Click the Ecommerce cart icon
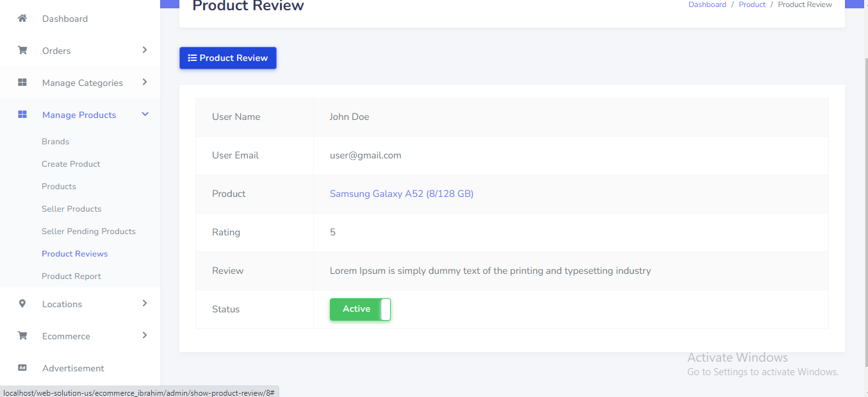 pyautogui.click(x=22, y=336)
